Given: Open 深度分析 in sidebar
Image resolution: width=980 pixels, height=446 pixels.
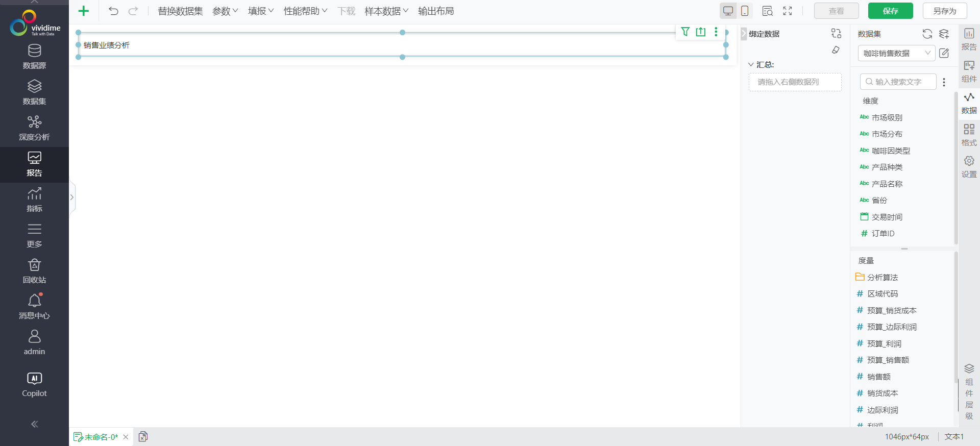Looking at the screenshot, I should (x=34, y=129).
